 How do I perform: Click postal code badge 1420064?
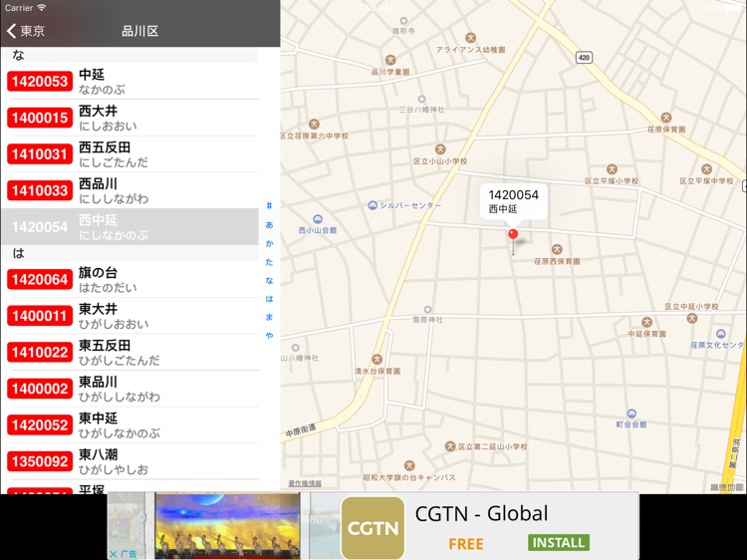click(40, 279)
